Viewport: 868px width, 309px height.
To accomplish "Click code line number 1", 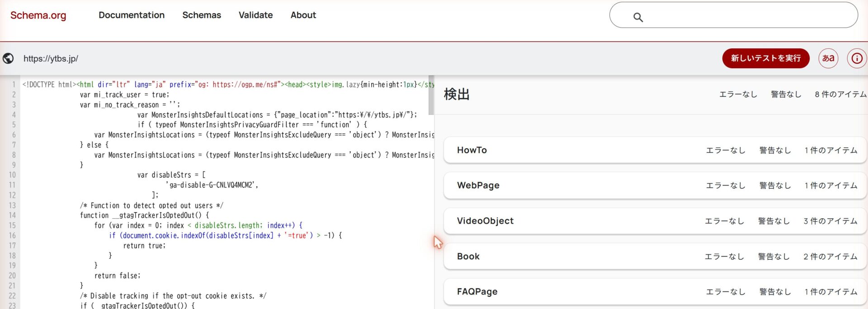I will pos(14,84).
